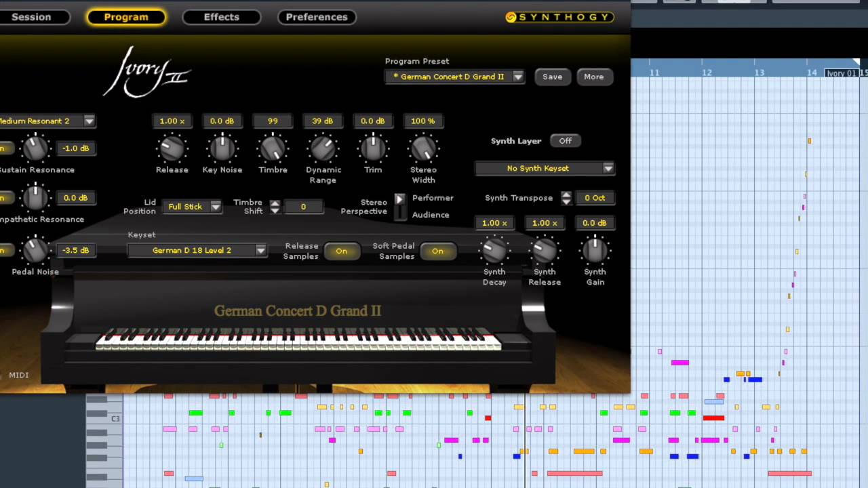Viewport: 868px width, 488px height.
Task: Click bar 12 on the piano roll ruler
Action: click(707, 73)
